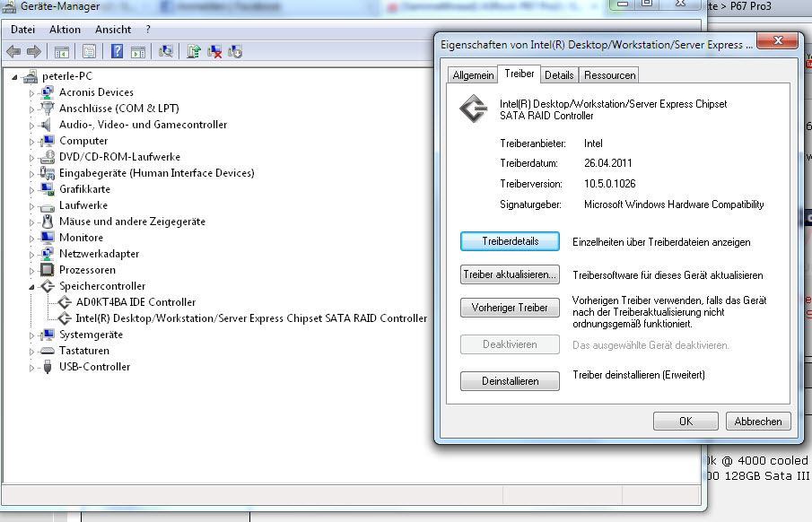The height and width of the screenshot is (522, 812).
Task: Expand the Systemgeräte node
Action: [31, 335]
